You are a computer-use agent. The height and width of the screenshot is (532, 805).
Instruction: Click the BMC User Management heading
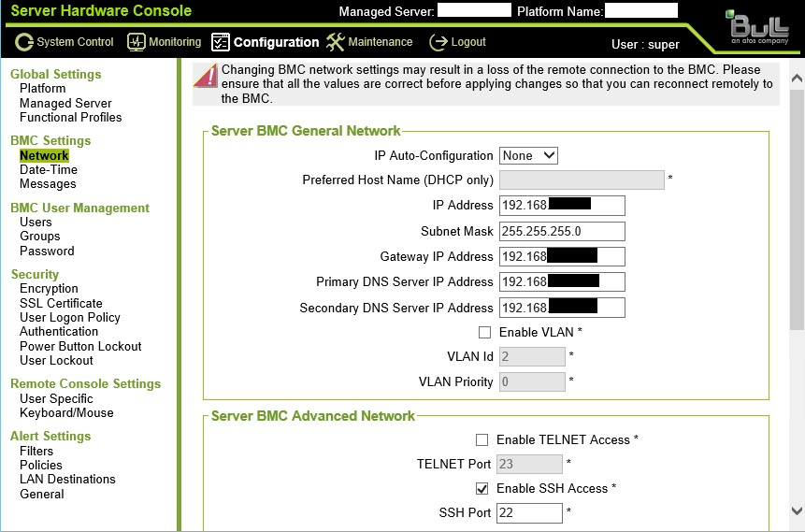click(x=80, y=208)
